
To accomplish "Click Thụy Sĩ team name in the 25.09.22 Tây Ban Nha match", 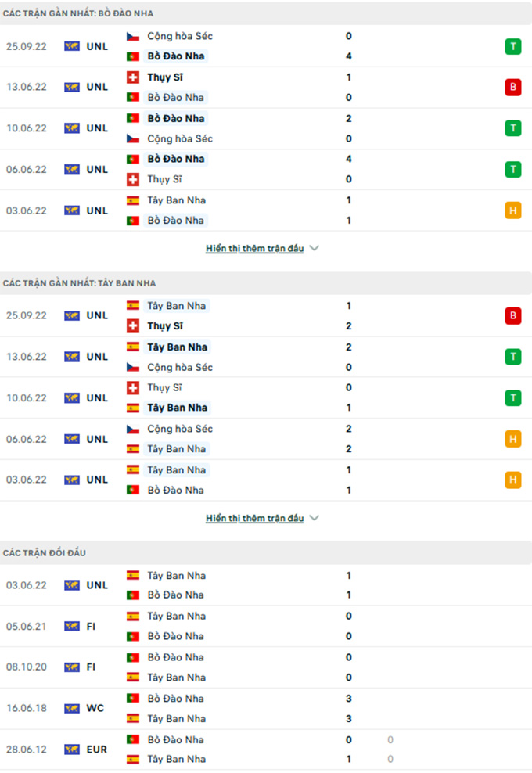I will coord(164,326).
